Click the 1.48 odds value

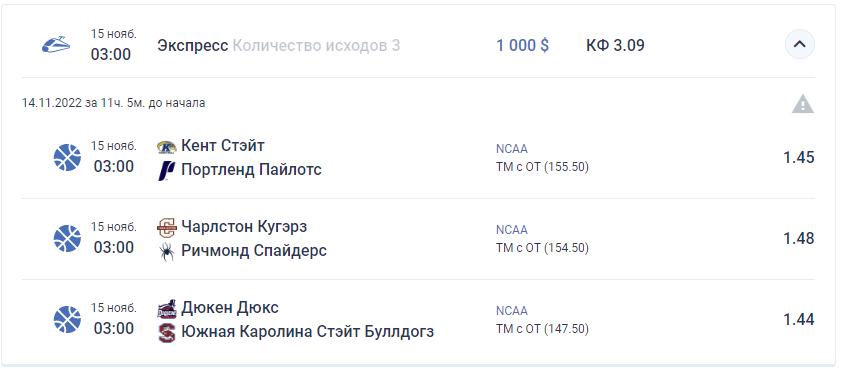(799, 238)
